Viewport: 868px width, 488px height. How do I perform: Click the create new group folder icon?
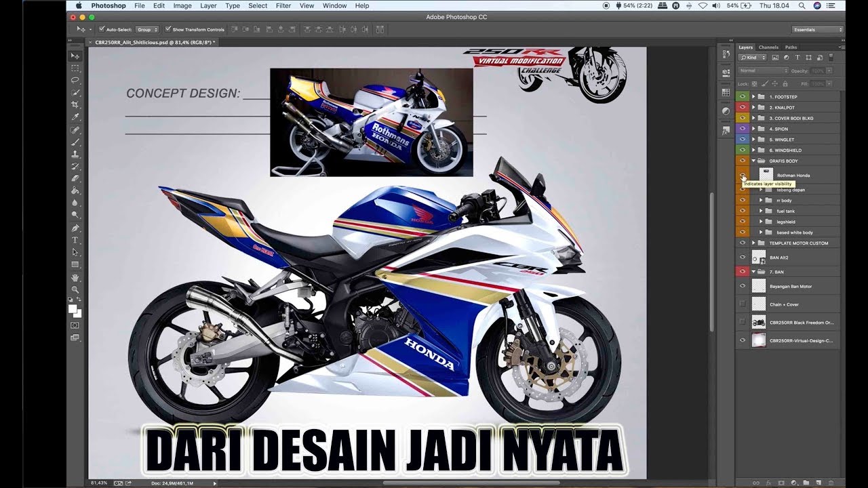[x=806, y=482]
